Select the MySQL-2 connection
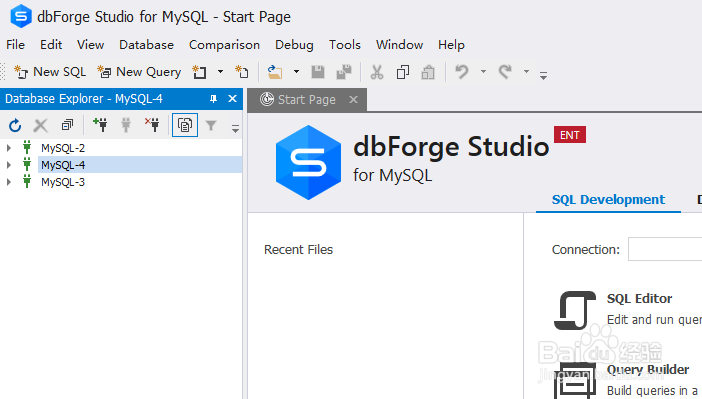This screenshot has width=702, height=399. (x=63, y=148)
